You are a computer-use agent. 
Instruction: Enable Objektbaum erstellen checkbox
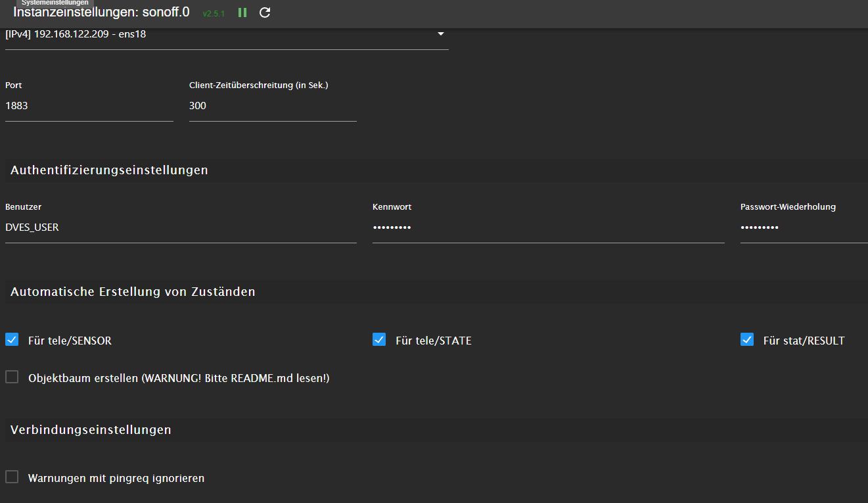(12, 377)
